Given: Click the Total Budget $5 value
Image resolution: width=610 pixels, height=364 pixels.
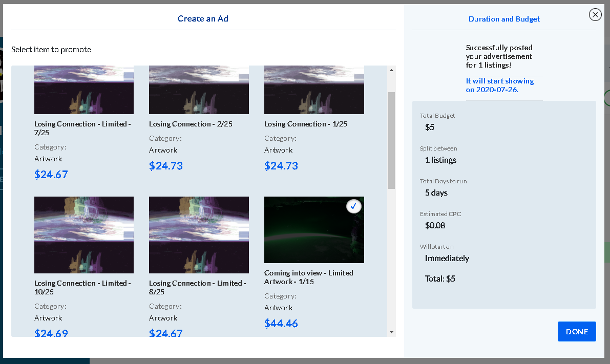Looking at the screenshot, I should [x=430, y=127].
